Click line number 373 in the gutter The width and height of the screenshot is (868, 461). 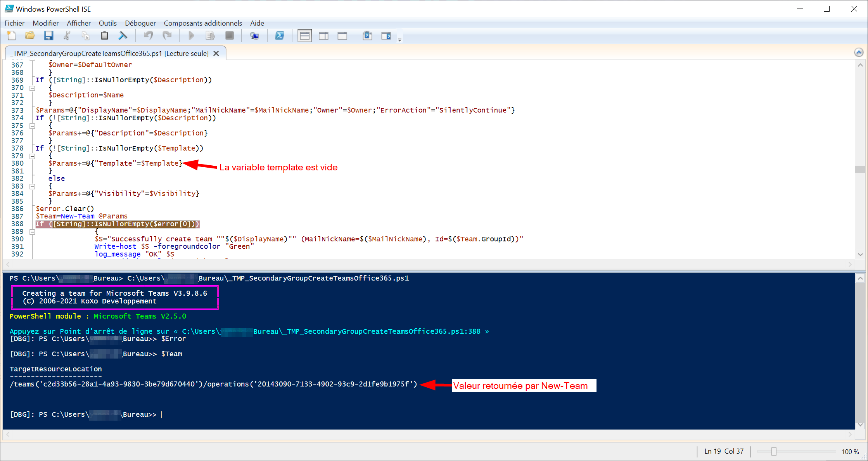(x=17, y=110)
